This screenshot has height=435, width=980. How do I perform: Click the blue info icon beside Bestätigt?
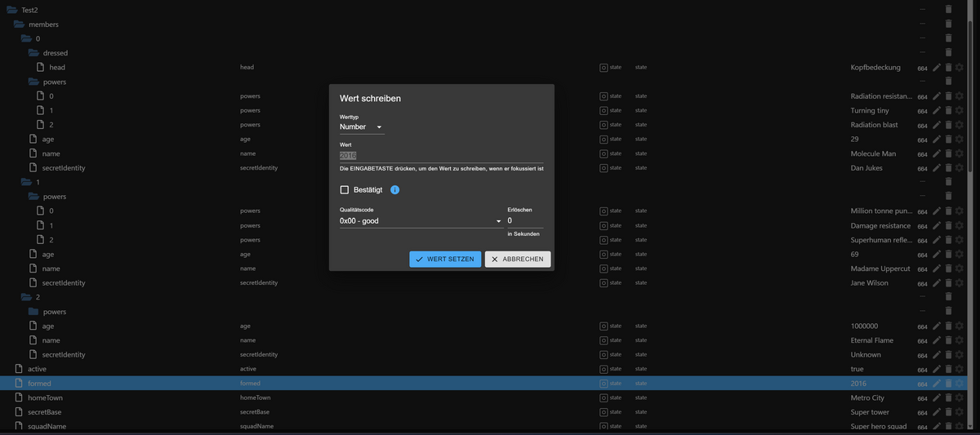click(x=394, y=190)
